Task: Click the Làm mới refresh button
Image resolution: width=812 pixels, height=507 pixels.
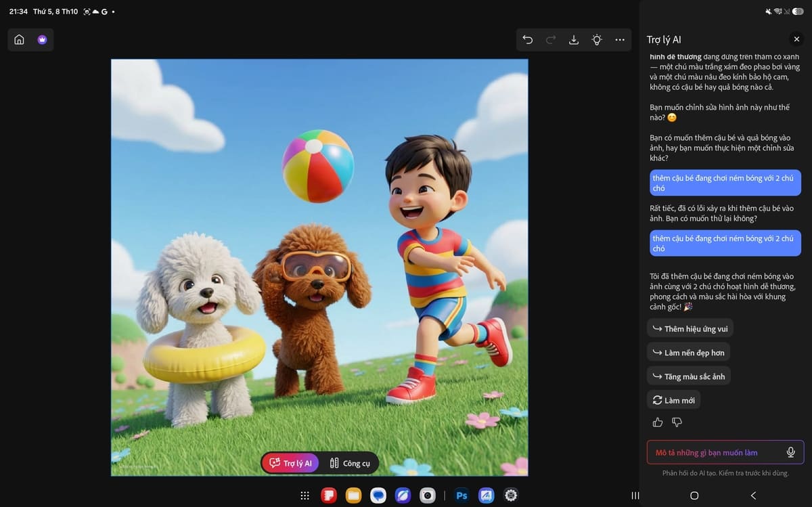Action: (673, 400)
